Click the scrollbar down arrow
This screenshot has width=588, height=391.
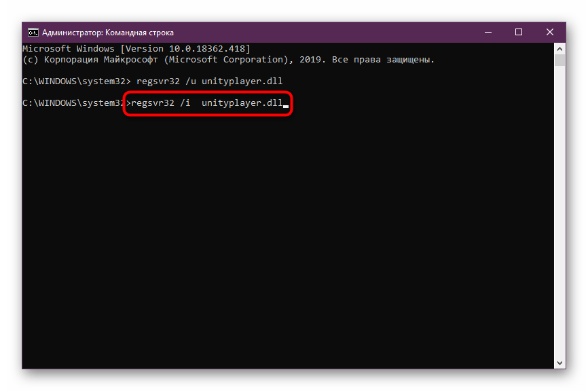pos(559,362)
